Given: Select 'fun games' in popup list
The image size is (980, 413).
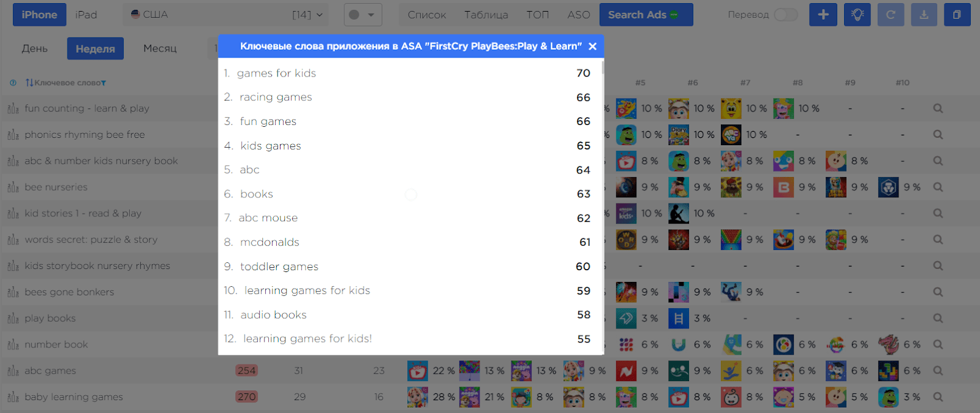Looking at the screenshot, I should [268, 121].
